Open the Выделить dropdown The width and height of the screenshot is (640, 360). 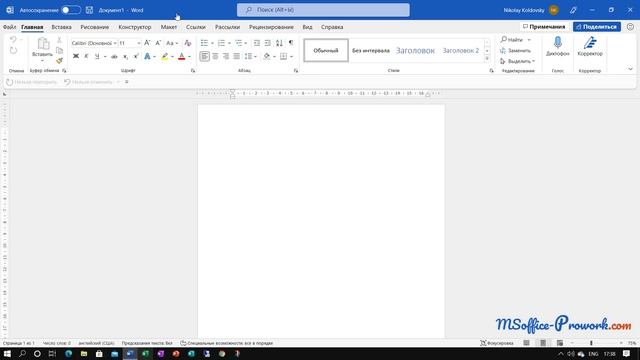pos(517,61)
